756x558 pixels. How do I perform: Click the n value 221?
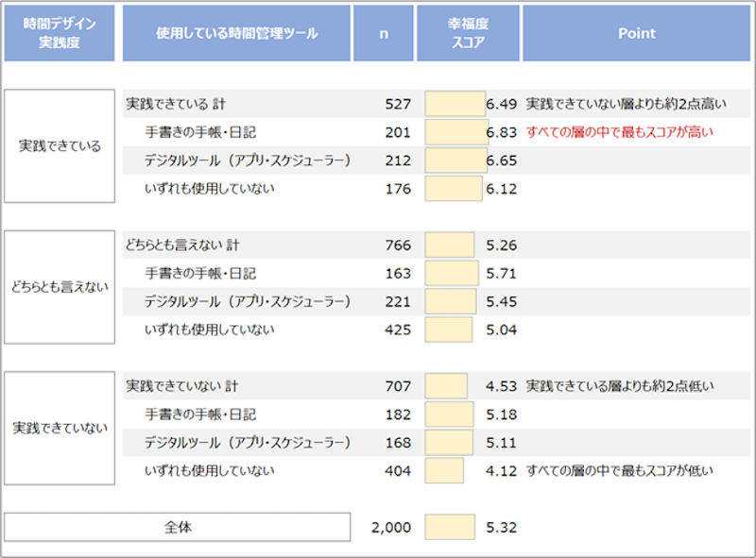pos(398,301)
